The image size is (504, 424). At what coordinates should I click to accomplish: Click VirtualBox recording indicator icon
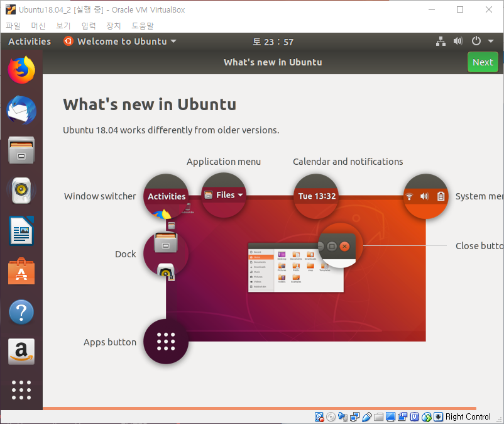point(402,417)
